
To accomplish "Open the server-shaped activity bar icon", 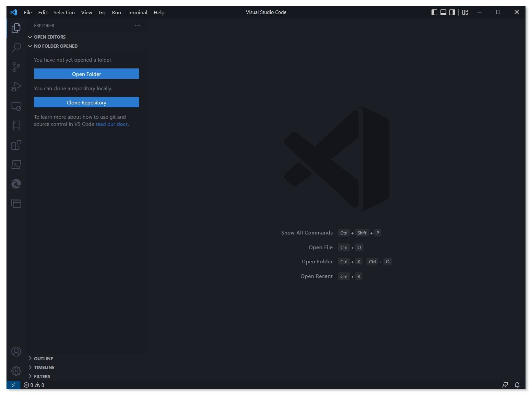I will 16,126.
